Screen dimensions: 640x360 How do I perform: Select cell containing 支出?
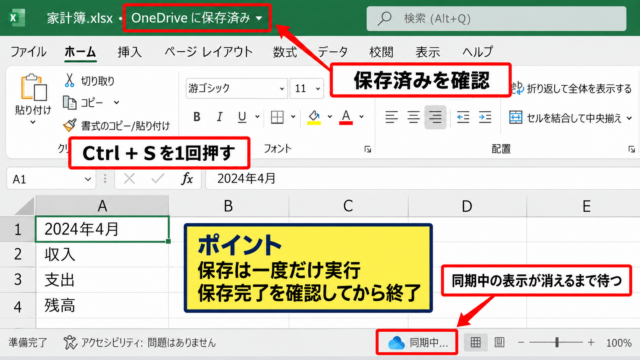pos(102,280)
